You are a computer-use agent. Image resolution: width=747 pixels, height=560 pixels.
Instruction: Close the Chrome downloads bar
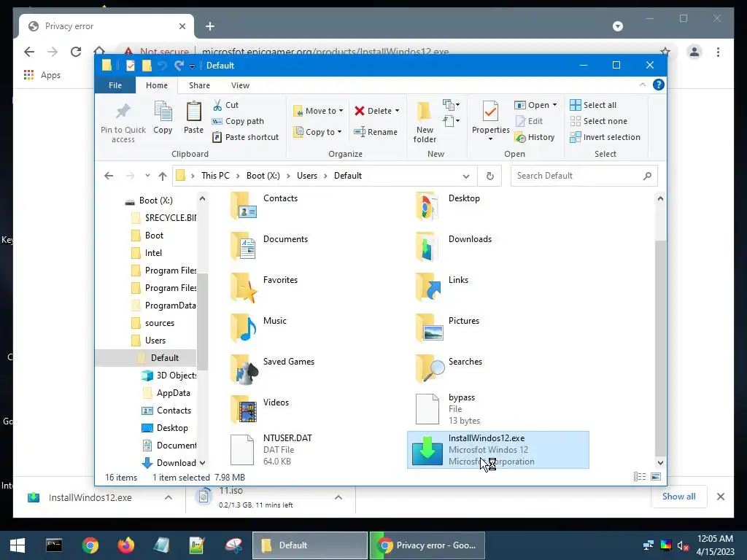720,497
